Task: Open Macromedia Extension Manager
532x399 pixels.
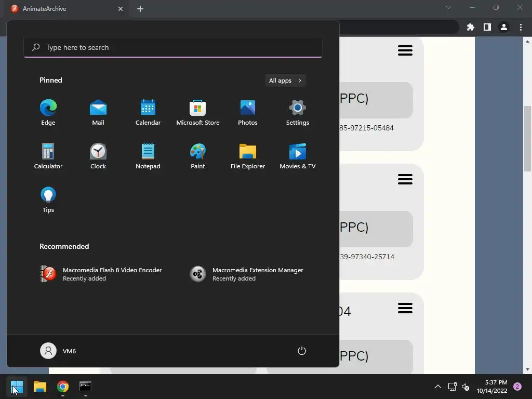Action: [247, 274]
